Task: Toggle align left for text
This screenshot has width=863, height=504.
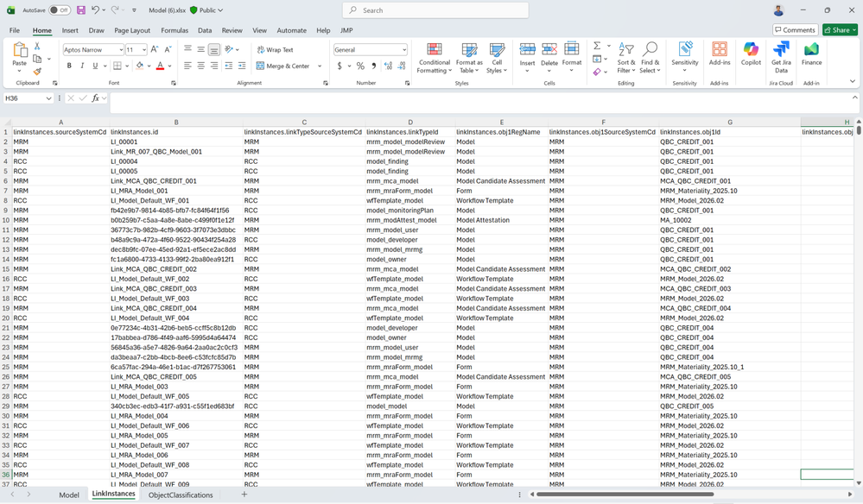Action: 187,66
